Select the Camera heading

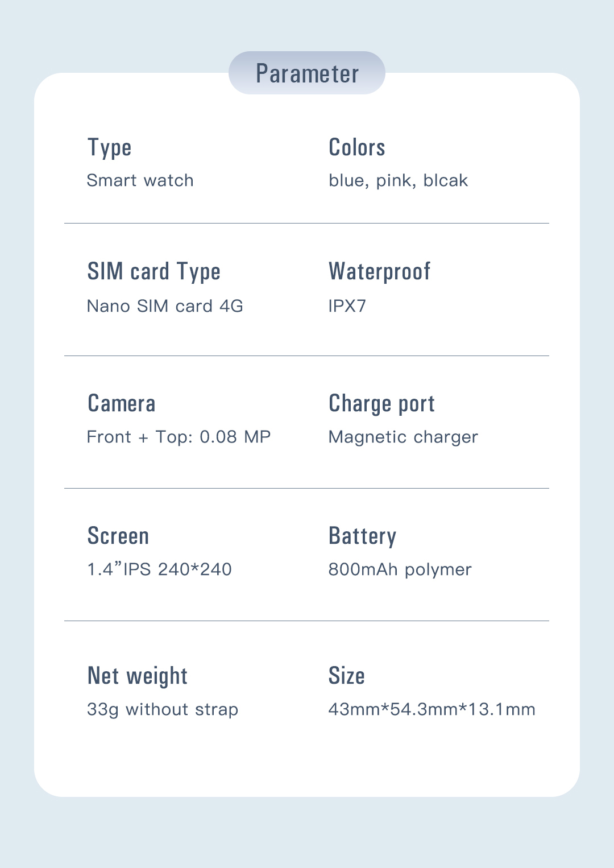coord(121,404)
